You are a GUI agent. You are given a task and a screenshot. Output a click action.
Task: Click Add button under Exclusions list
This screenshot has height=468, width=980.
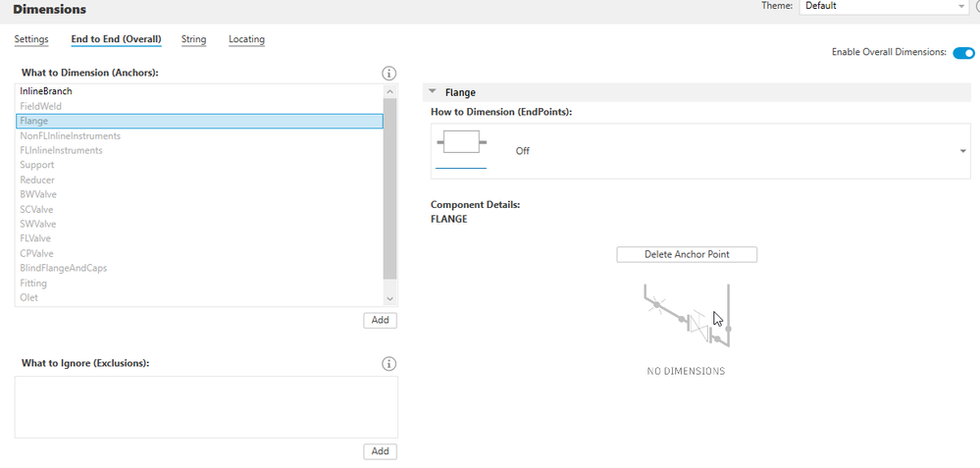[380, 451]
